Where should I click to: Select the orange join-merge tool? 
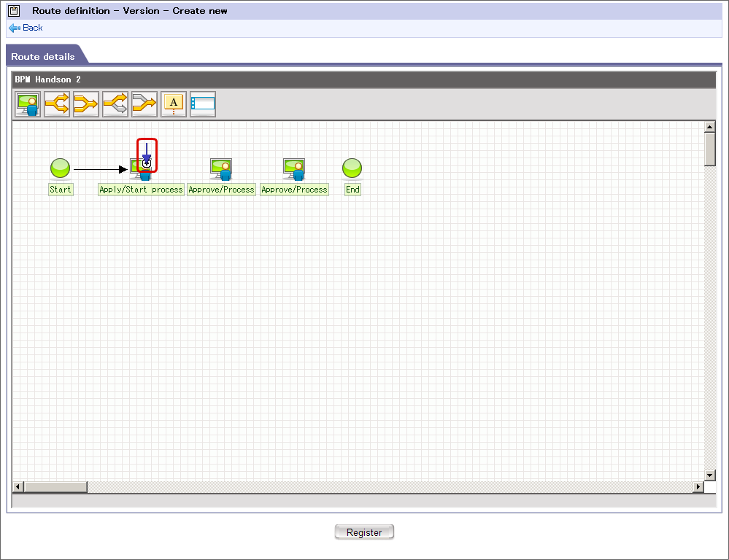pyautogui.click(x=86, y=104)
